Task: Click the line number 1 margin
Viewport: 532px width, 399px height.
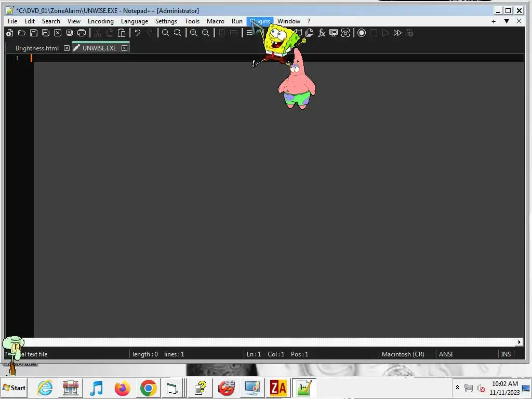Action: pyautogui.click(x=17, y=58)
